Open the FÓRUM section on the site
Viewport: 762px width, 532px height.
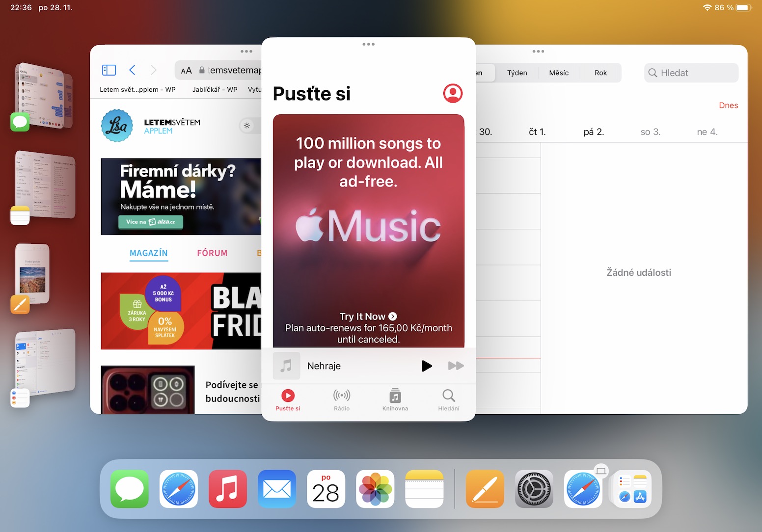pyautogui.click(x=212, y=253)
